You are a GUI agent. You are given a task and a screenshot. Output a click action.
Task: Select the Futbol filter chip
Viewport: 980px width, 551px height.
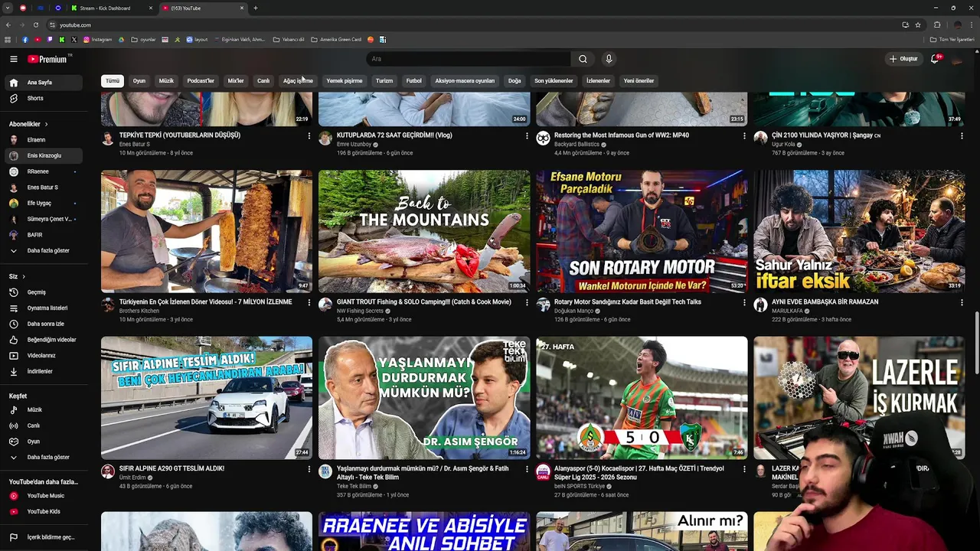(414, 81)
